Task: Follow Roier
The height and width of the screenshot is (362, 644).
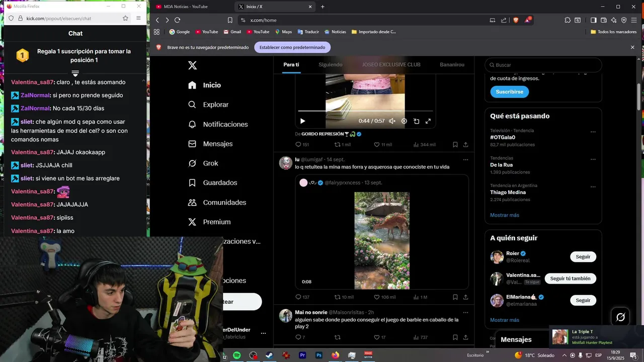Action: point(583,257)
